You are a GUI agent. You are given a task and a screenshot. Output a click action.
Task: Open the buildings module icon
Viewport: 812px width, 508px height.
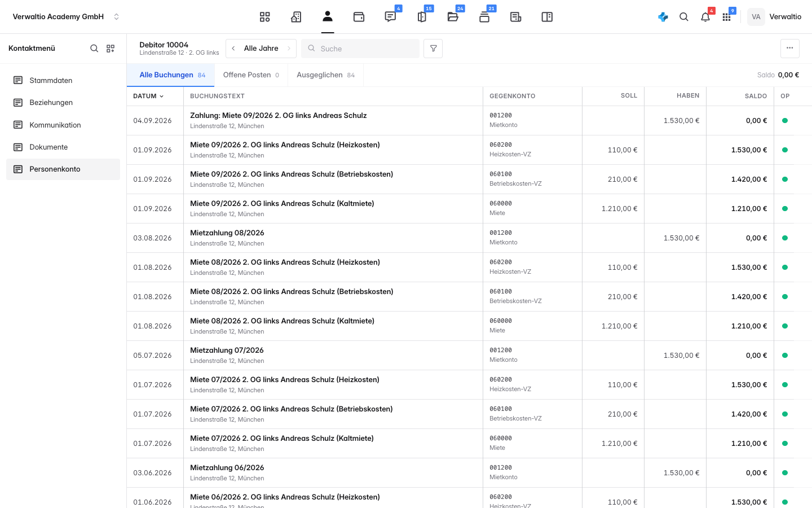coord(296,17)
